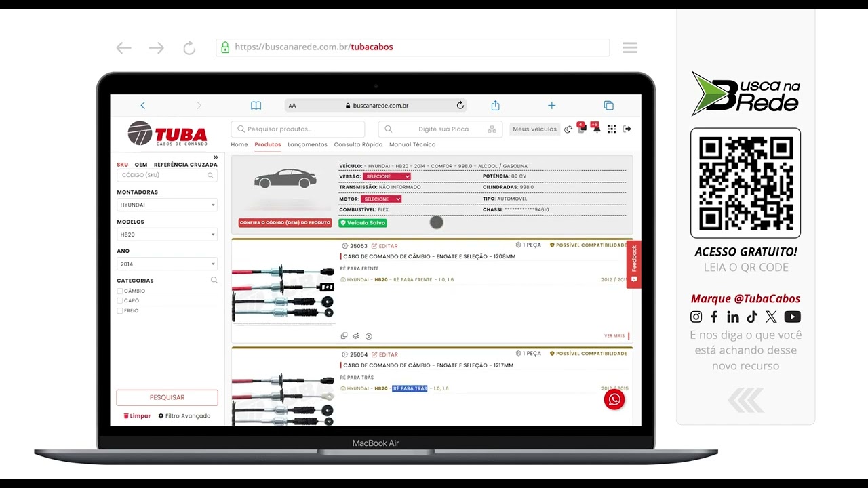This screenshot has height=488, width=868.
Task: Select the Produtos menu item
Action: tap(268, 144)
